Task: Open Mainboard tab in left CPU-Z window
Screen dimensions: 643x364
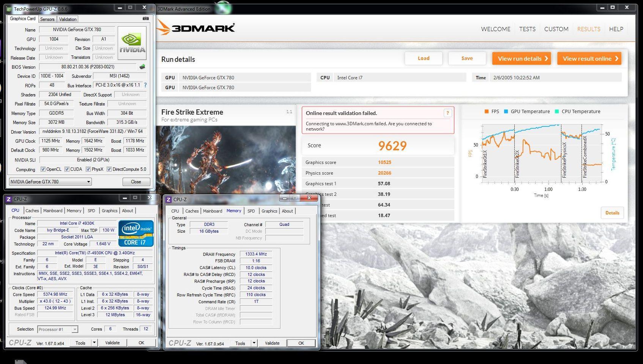Action: click(x=53, y=211)
